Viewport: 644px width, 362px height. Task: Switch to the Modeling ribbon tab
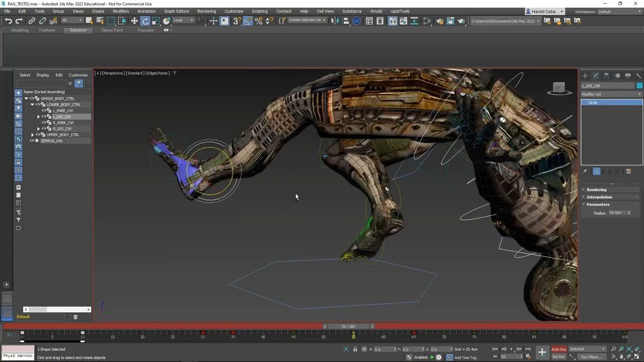19,30
